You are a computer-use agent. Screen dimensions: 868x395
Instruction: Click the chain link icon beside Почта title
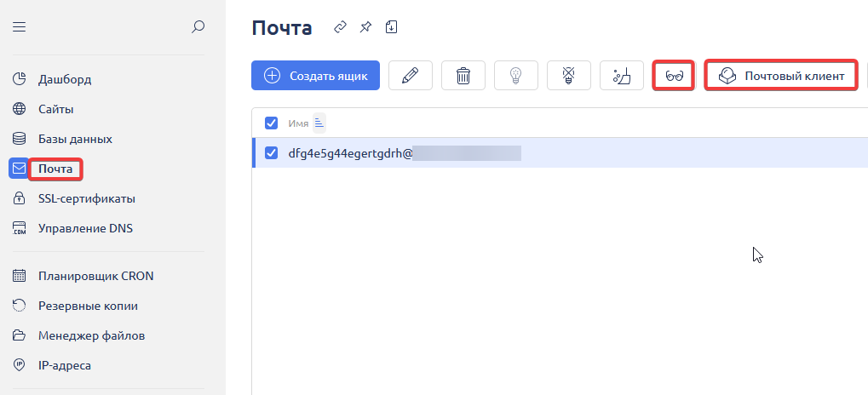(x=340, y=27)
